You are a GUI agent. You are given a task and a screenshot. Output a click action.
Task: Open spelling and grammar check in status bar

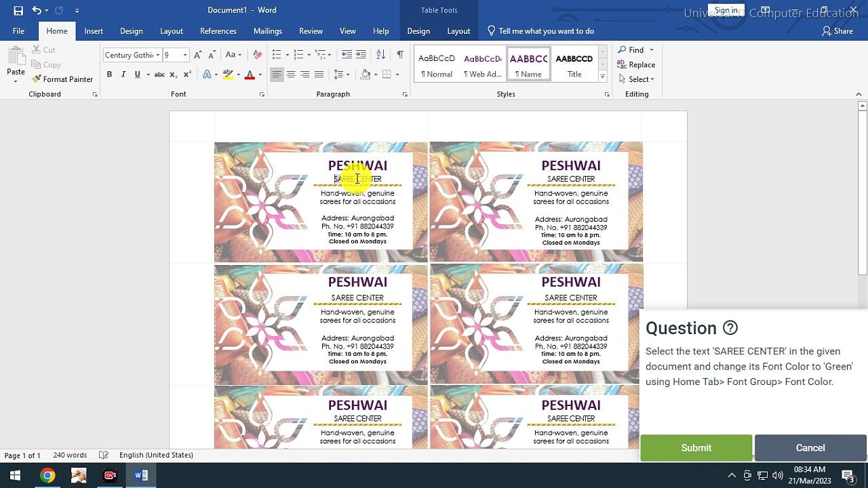[104, 455]
